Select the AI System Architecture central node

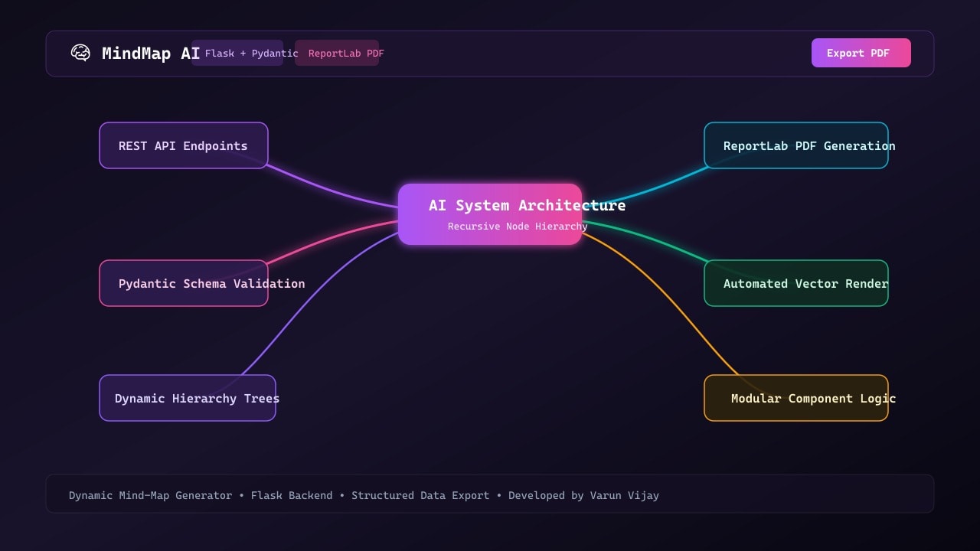[x=490, y=214]
